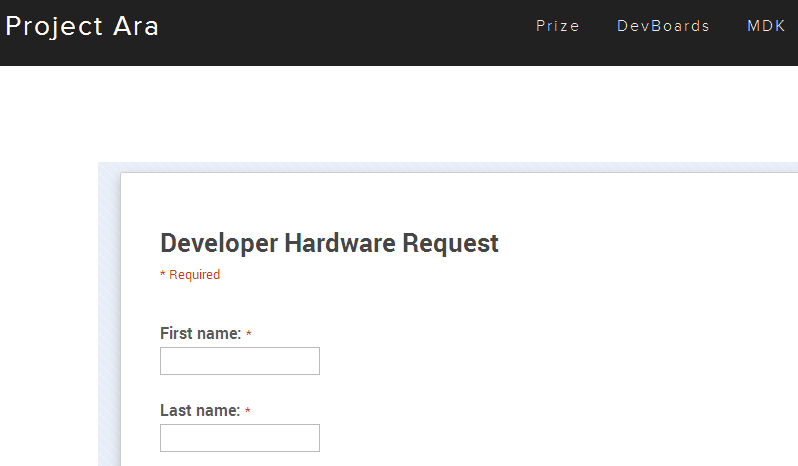Click the Developer Hardware Request heading
The image size is (798, 466).
329,243
